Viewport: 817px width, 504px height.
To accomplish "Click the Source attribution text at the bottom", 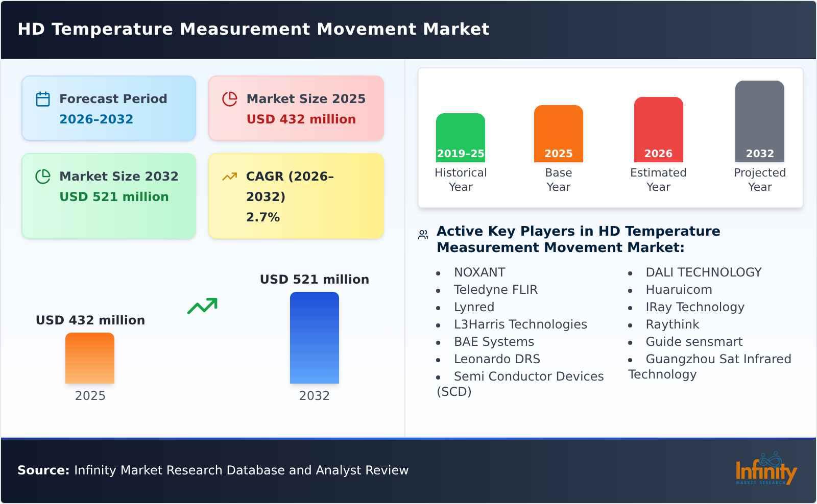I will coord(212,470).
